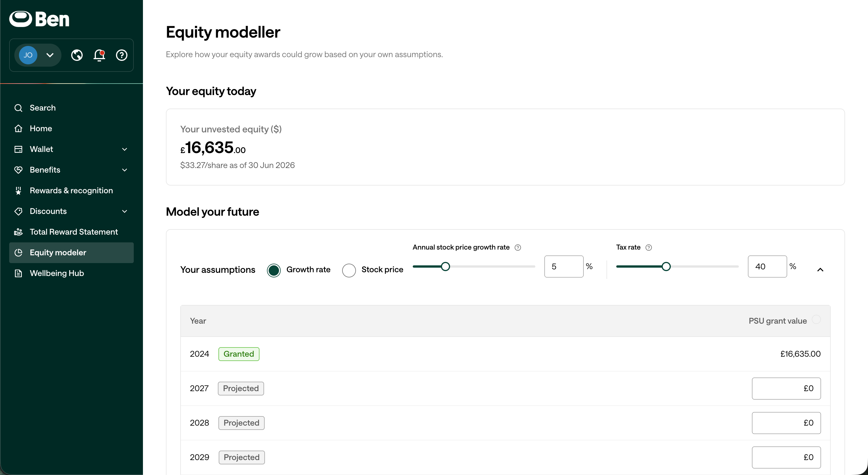Click the Projected badge for 2029
Viewport: 868px width, 475px height.
242,457
